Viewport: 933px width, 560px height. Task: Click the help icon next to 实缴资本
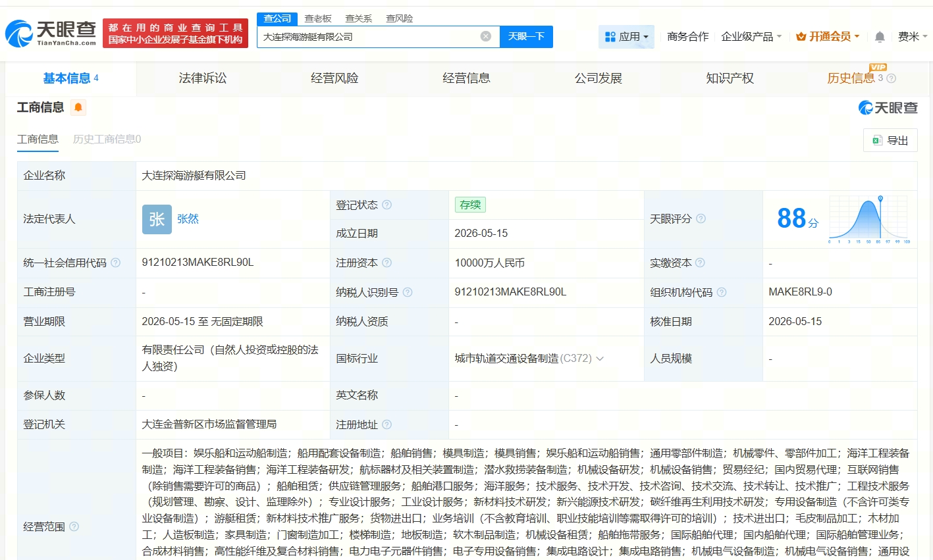[x=700, y=263]
